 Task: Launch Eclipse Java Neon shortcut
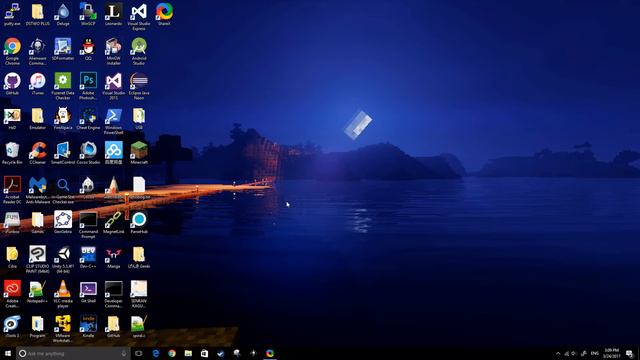tap(139, 86)
